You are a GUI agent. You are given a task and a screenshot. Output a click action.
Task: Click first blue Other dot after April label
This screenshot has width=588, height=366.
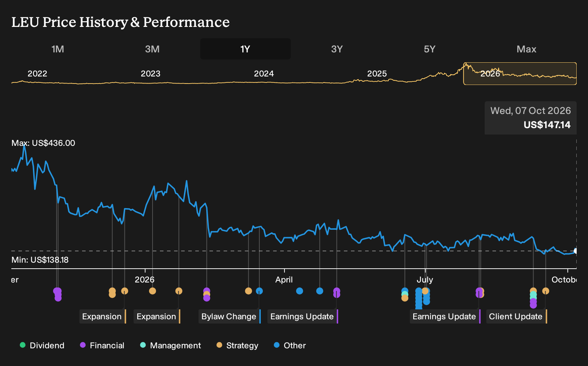[x=300, y=291]
